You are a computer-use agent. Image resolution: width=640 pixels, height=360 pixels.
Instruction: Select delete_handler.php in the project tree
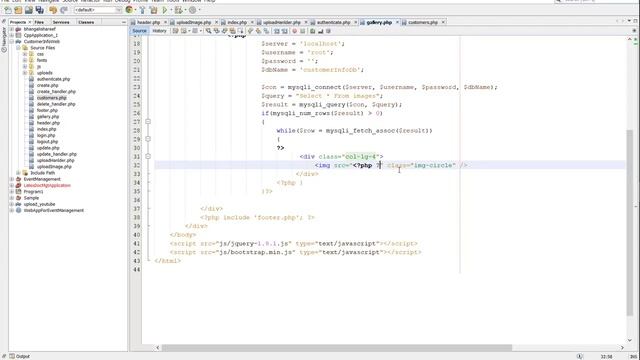tap(56, 104)
